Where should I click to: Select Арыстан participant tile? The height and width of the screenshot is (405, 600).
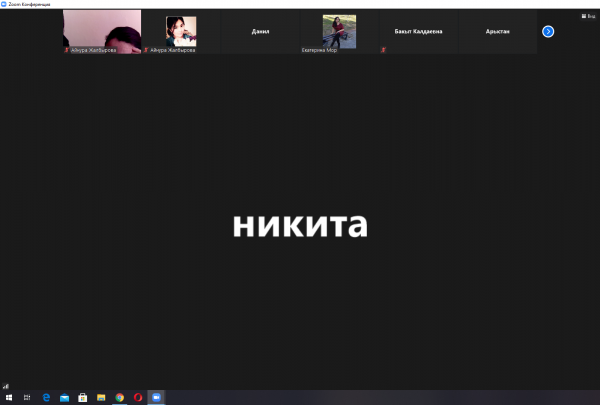[498, 31]
